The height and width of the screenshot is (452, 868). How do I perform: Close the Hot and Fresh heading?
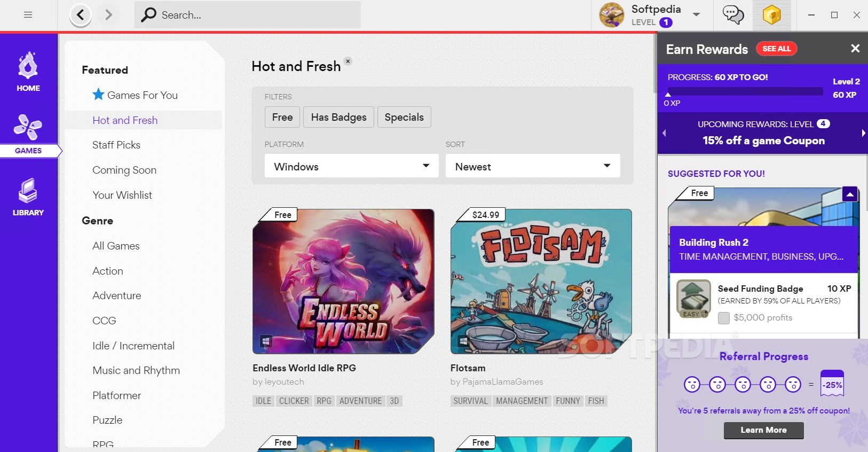pyautogui.click(x=348, y=61)
